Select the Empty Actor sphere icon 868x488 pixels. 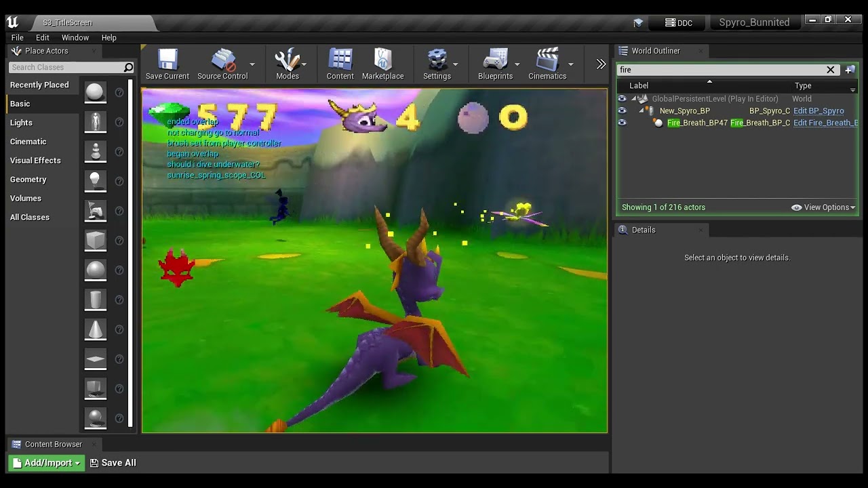[96, 92]
